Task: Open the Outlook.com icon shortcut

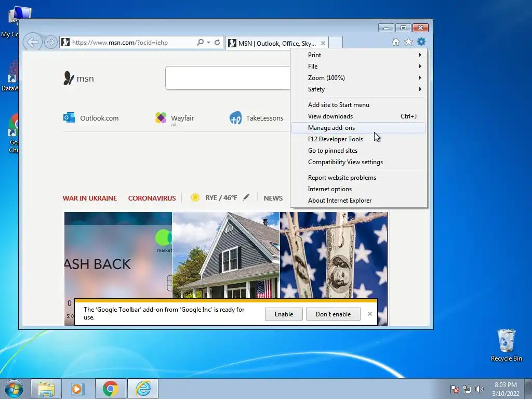Action: pos(69,117)
